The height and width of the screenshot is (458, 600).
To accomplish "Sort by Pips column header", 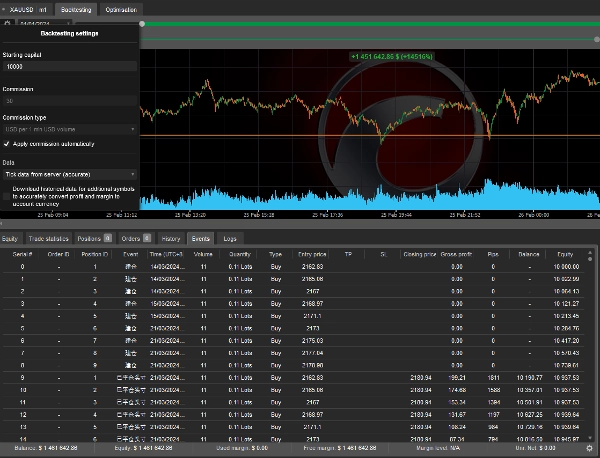I will pyautogui.click(x=493, y=254).
